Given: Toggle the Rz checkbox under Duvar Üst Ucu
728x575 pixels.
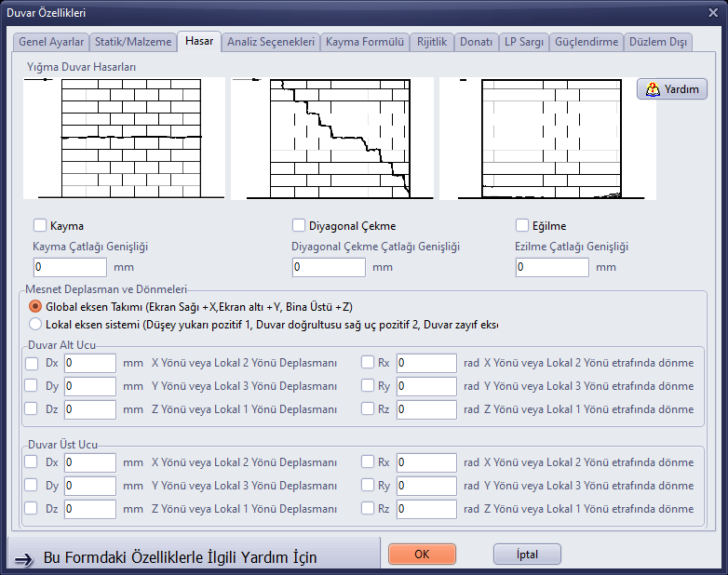Looking at the screenshot, I should (x=367, y=508).
